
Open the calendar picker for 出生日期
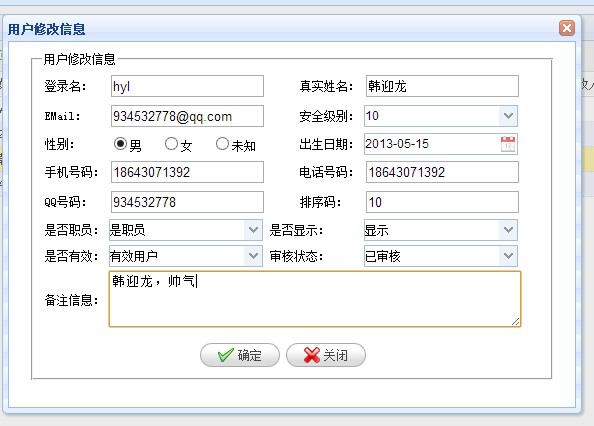[x=508, y=144]
